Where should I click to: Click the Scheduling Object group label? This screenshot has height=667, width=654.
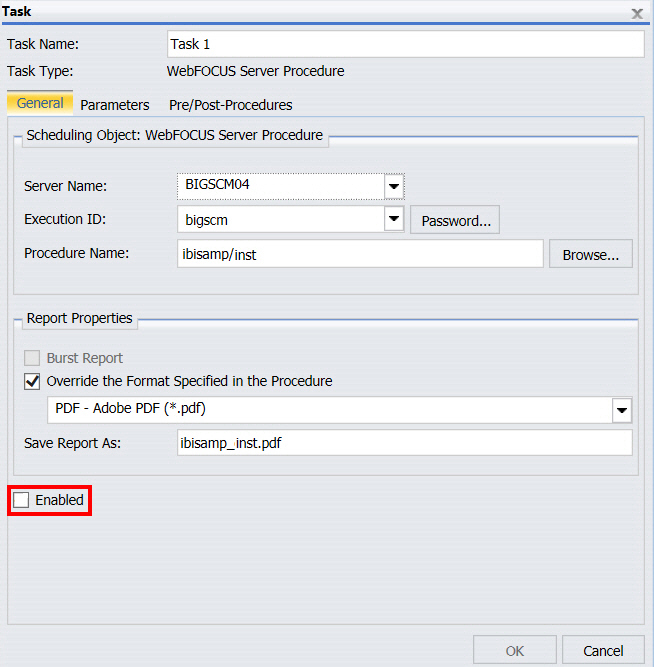click(174, 135)
